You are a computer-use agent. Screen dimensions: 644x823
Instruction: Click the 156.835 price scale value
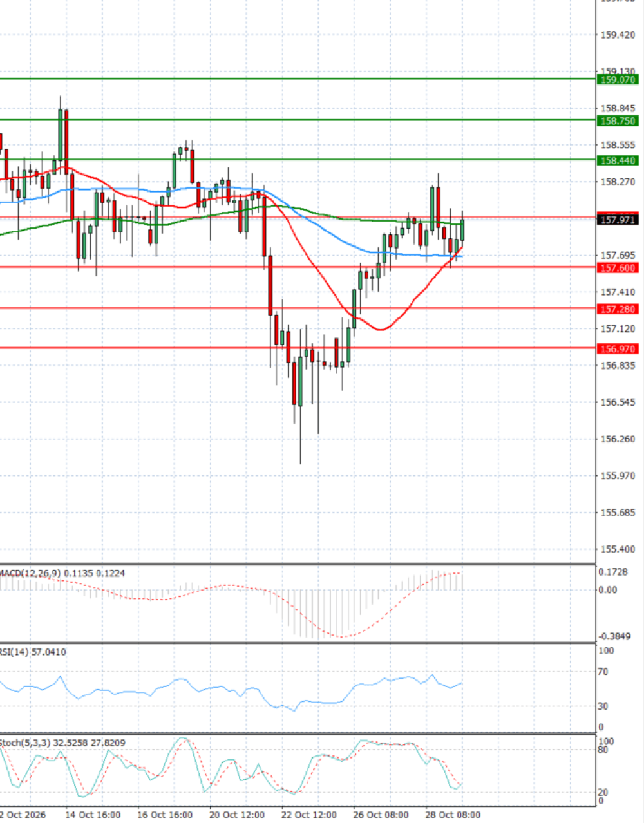click(x=618, y=366)
